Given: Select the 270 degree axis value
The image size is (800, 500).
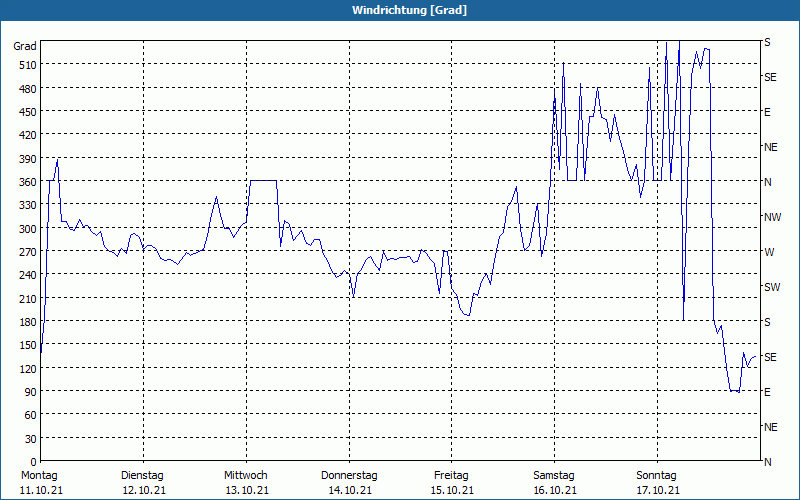Looking at the screenshot, I should point(25,252).
